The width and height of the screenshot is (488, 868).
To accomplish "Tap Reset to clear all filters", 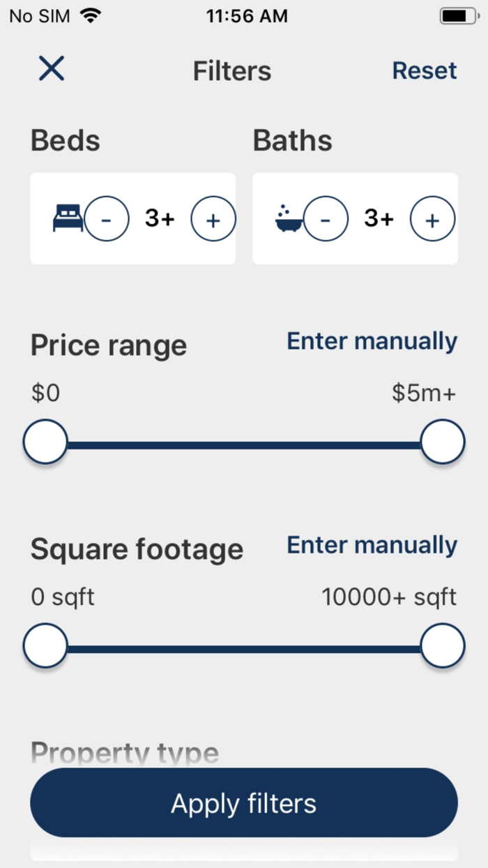I will coord(424,70).
